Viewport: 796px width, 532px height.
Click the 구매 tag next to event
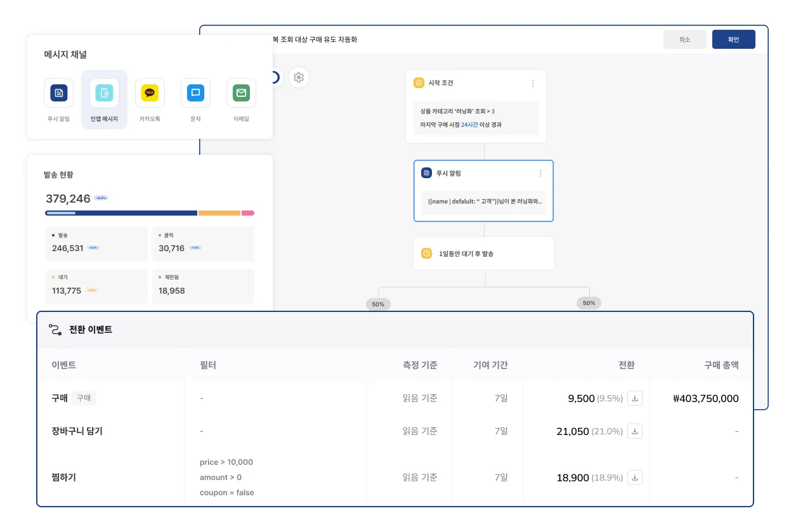point(84,398)
